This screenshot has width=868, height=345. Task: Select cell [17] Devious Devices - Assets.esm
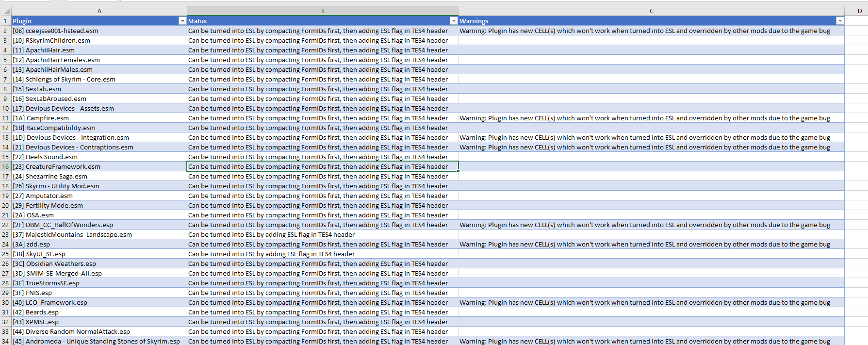coord(99,108)
